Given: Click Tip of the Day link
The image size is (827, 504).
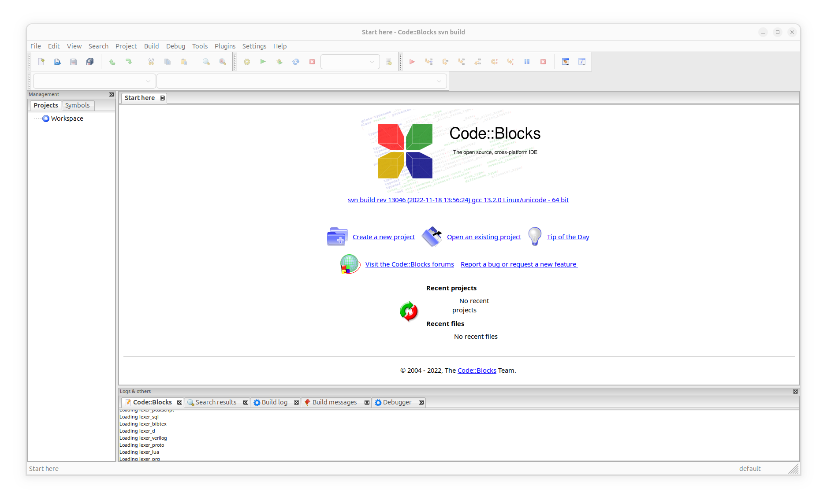Looking at the screenshot, I should coord(568,237).
